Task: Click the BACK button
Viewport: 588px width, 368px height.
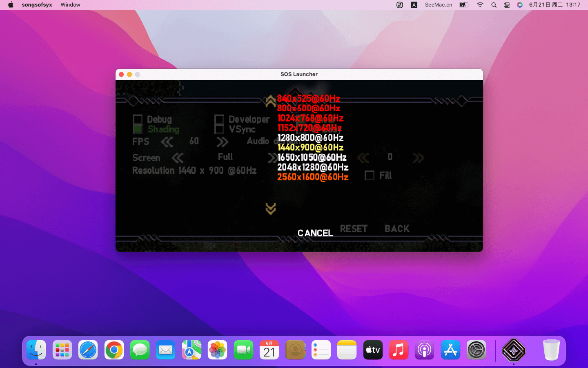Action: pos(397,229)
